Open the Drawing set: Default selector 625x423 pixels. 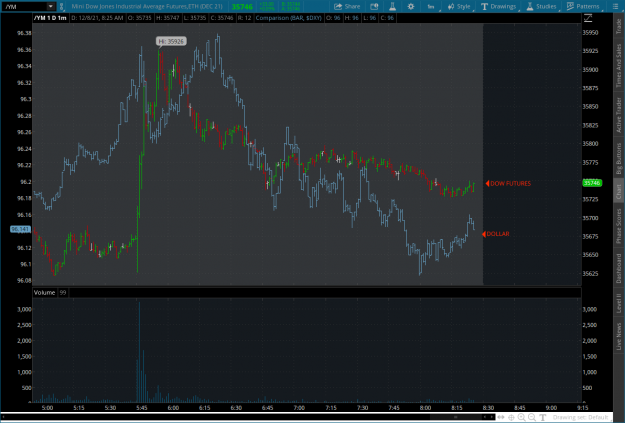point(580,417)
